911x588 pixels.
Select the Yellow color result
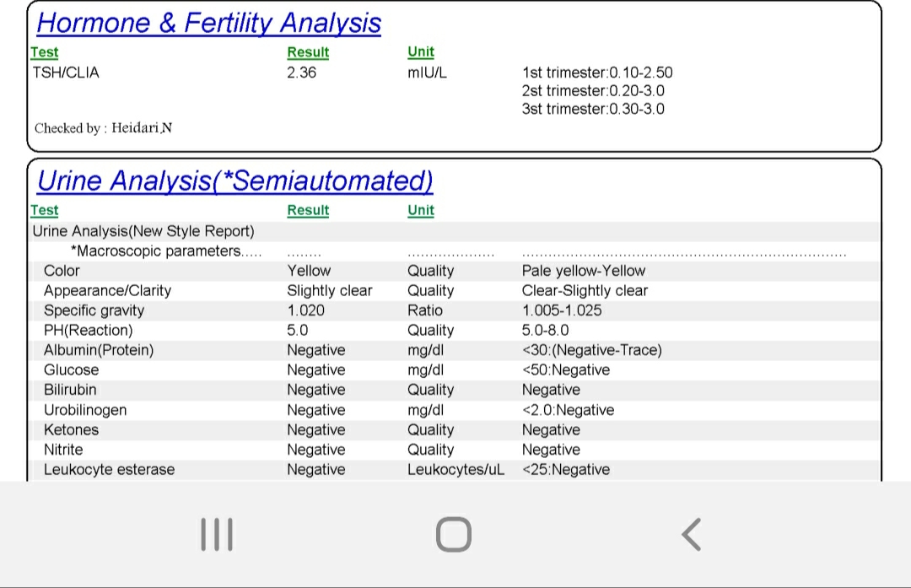tap(309, 271)
